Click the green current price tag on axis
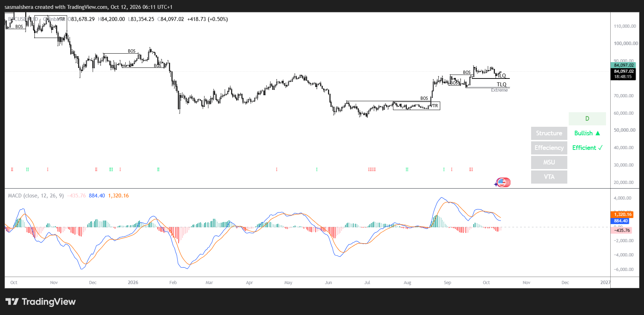Screen dimensions: 644x315 coord(623,65)
